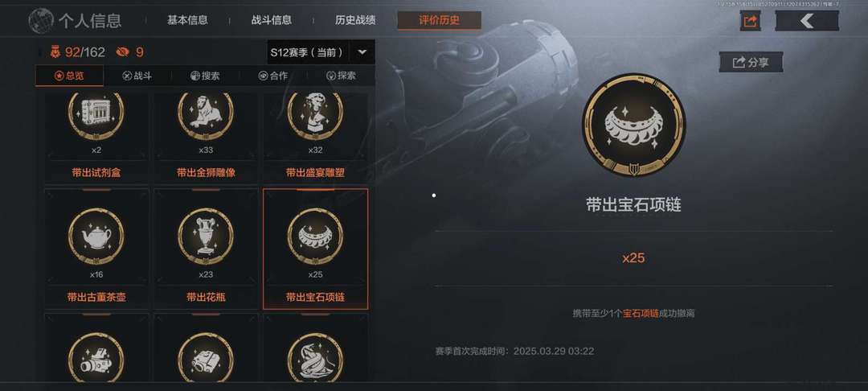Viewport: 868px width, 391px height.
Task: Select the coiled snake achievement badge
Action: click(x=316, y=348)
